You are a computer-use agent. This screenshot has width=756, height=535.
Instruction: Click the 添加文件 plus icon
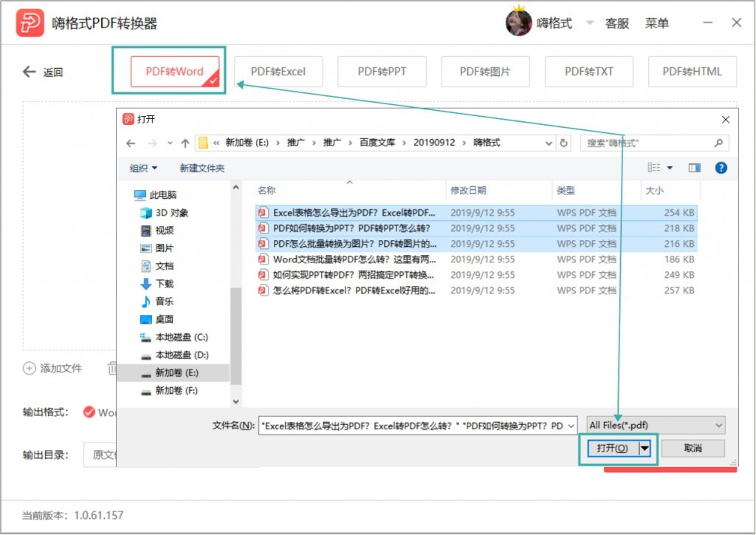pyautogui.click(x=29, y=369)
